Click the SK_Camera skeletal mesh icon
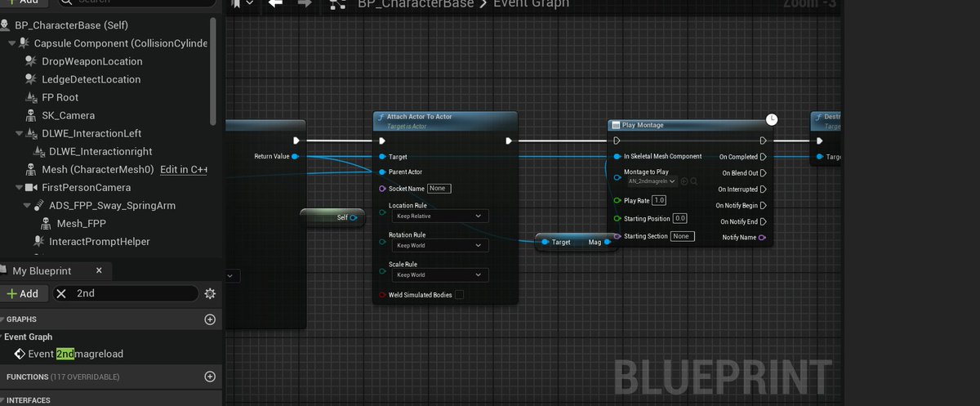The image size is (980, 406). [32, 115]
